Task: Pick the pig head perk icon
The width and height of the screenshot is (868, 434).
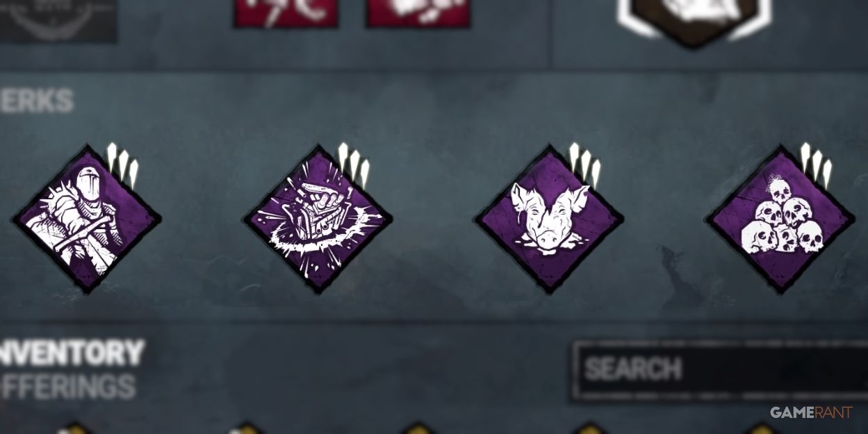Action: point(548,219)
